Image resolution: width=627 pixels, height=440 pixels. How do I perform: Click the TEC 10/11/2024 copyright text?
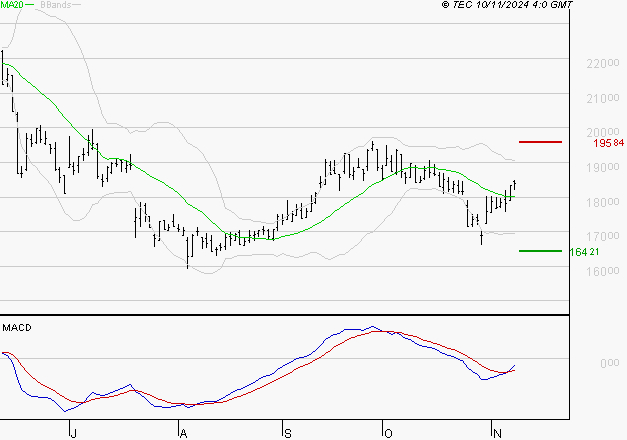coord(507,5)
